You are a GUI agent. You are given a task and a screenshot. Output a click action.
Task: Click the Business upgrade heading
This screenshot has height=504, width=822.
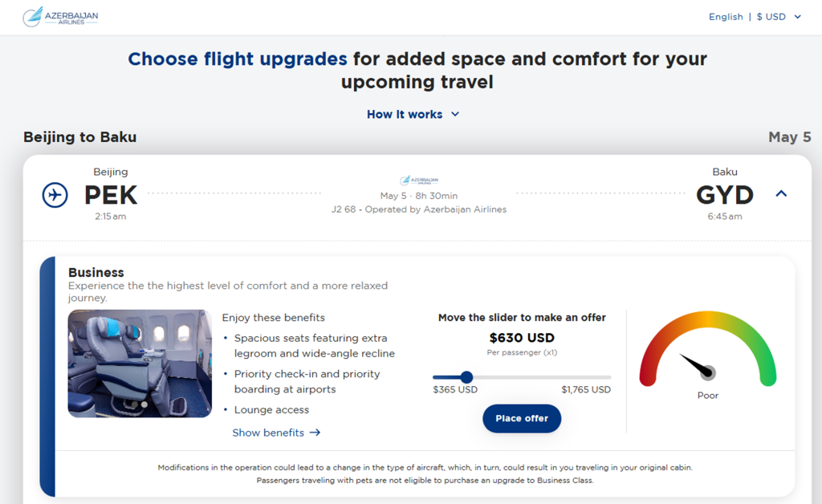pos(96,273)
